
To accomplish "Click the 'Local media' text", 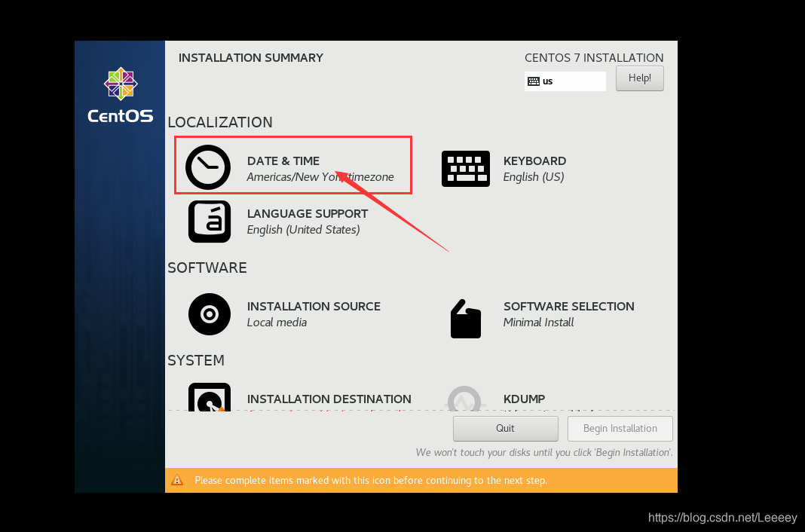I will pyautogui.click(x=277, y=323).
